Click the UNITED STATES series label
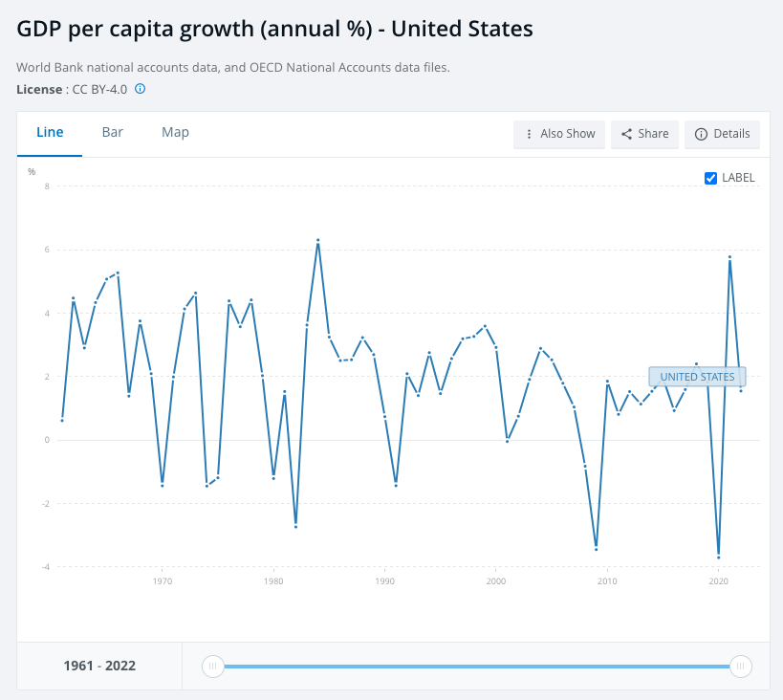The height and width of the screenshot is (700, 783). coord(697,377)
